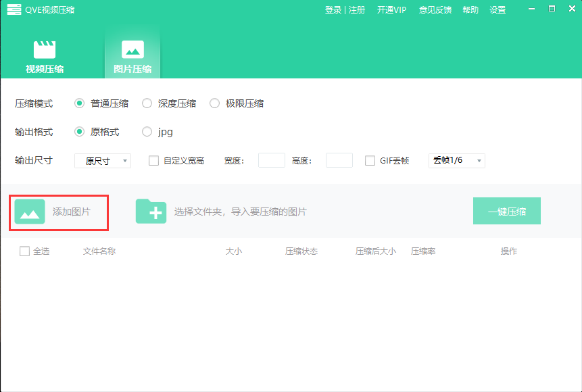582x392 pixels.
Task: Click the 开通VIP link
Action: [x=391, y=9]
